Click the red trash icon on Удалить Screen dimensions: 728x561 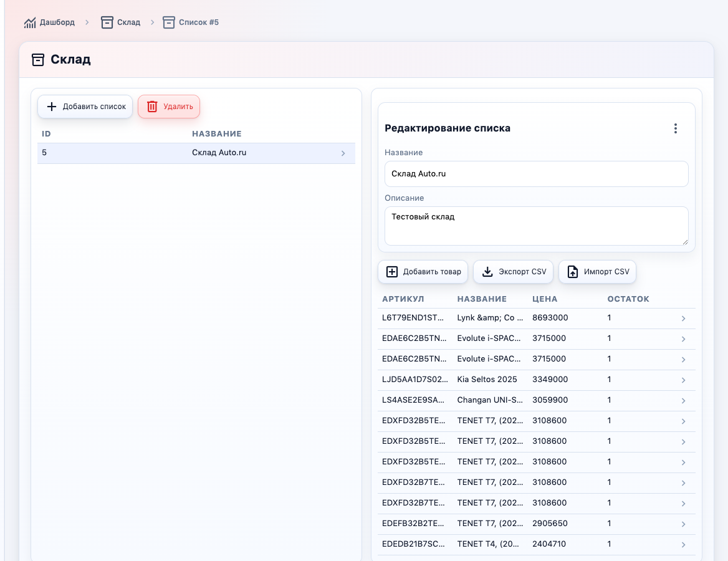152,107
